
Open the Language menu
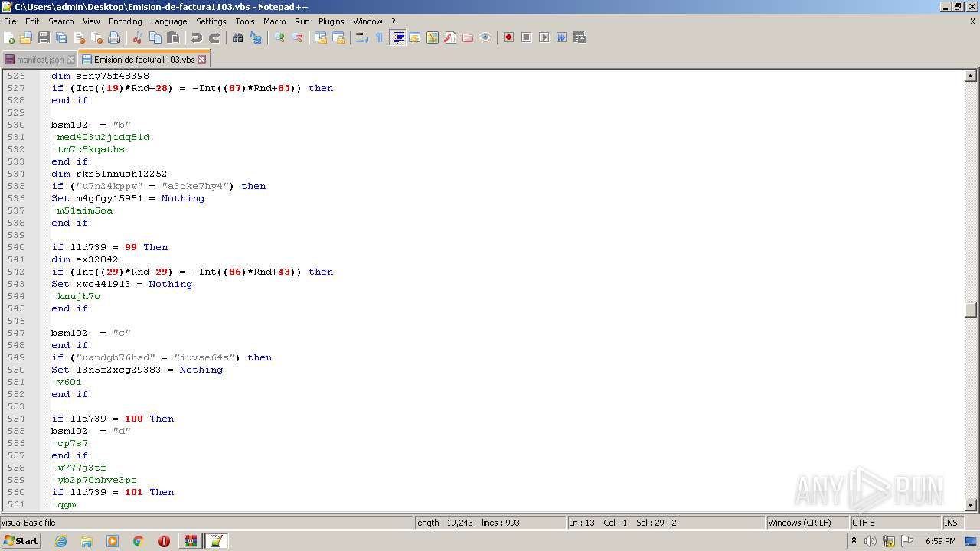[x=168, y=21]
